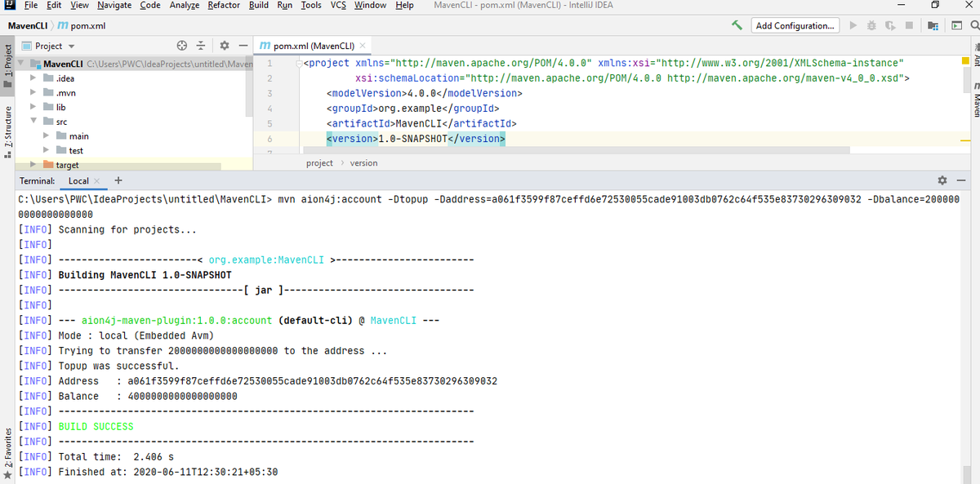The width and height of the screenshot is (980, 484).
Task: Open the Window menu
Action: pos(370,6)
